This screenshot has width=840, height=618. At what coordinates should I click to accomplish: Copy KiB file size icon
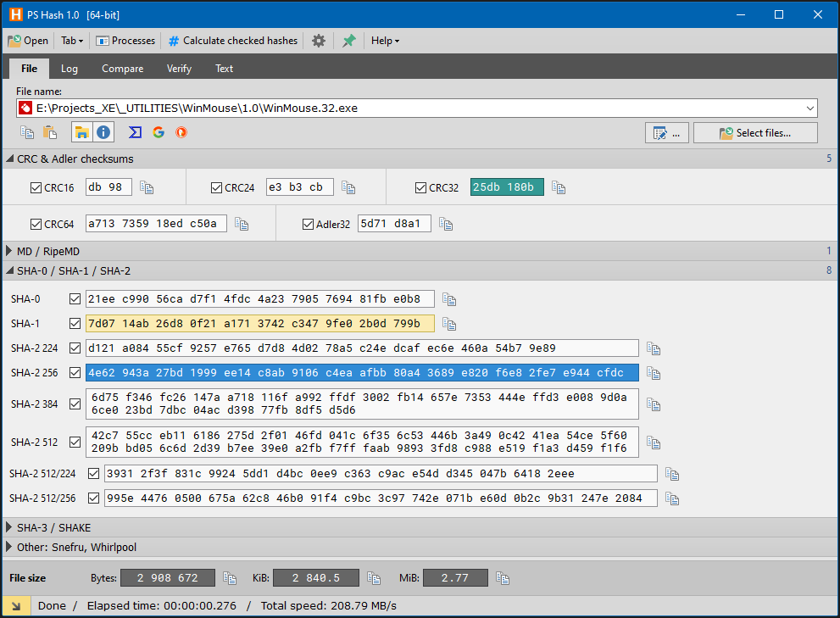point(374,578)
